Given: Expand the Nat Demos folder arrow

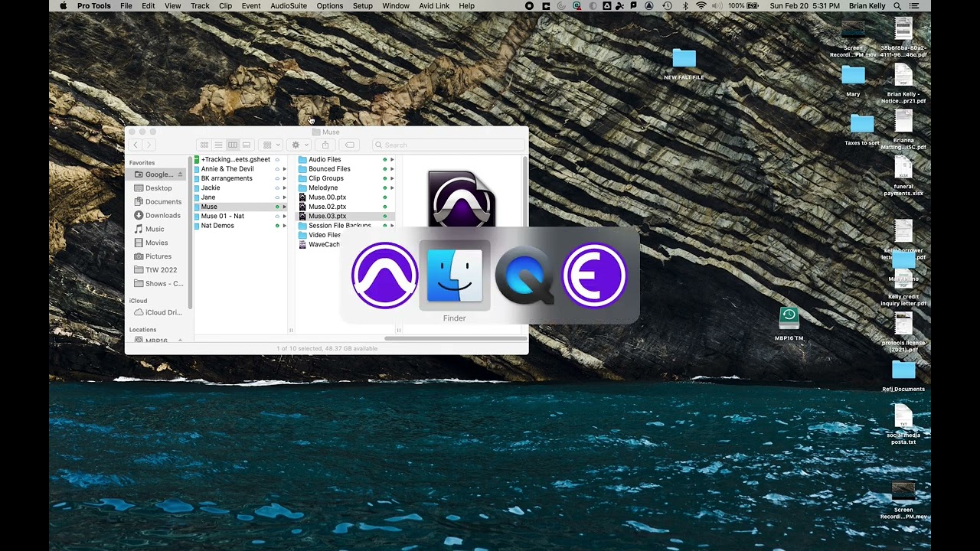Looking at the screenshot, I should click(284, 226).
